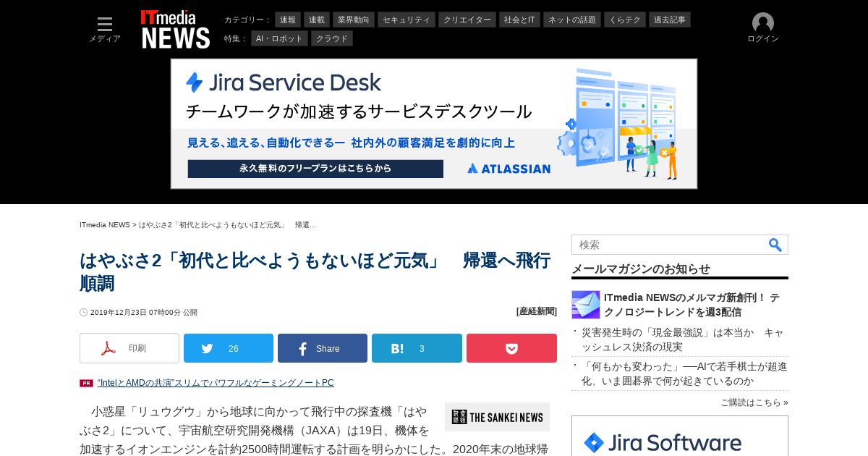Click the article headline はやぶさ2
The height and width of the screenshot is (456, 868).
click(315, 271)
